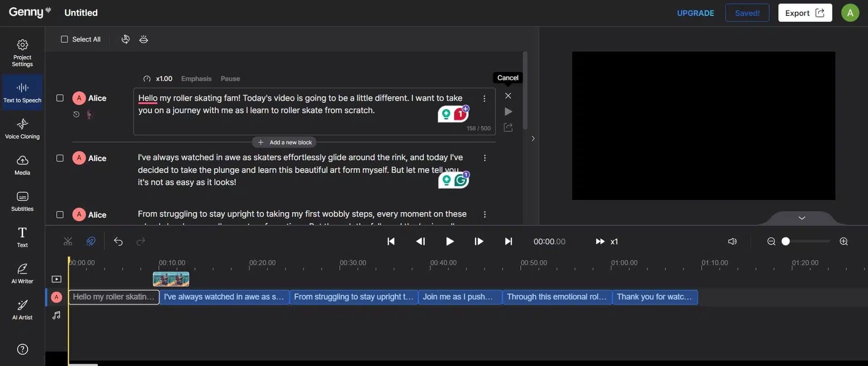
Task: Collapse the script panel with side chevron
Action: pos(533,138)
